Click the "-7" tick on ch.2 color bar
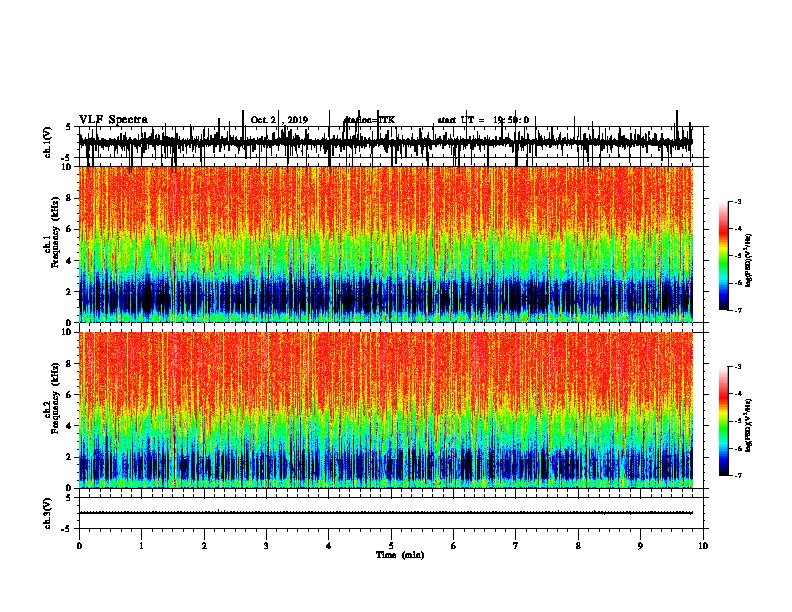 738,475
